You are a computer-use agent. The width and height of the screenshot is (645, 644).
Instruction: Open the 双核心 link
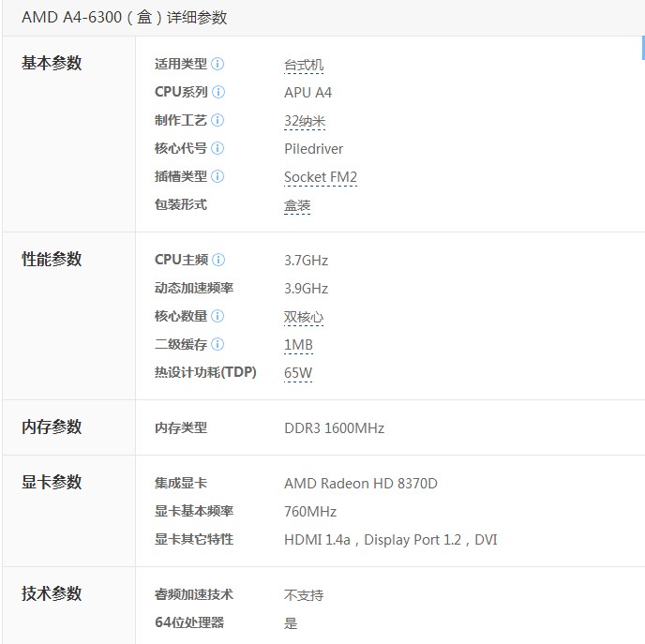click(304, 317)
